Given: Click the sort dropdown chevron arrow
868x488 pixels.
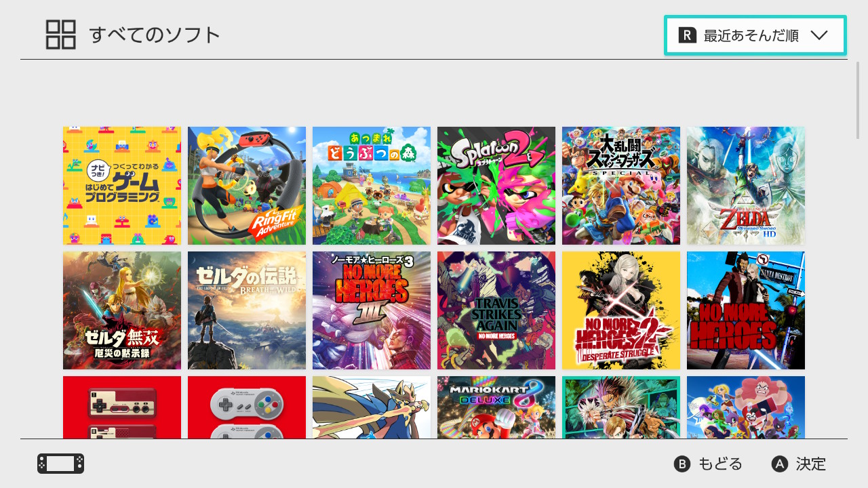Looking at the screenshot, I should coord(819,36).
